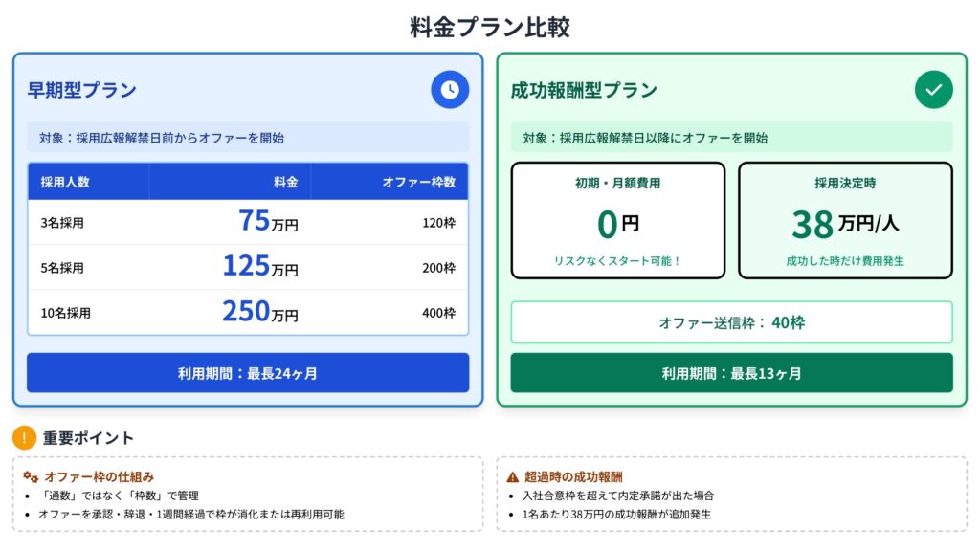Select the 3名採用 table row
Image resolution: width=980 pixels, height=551 pixels.
(x=248, y=223)
